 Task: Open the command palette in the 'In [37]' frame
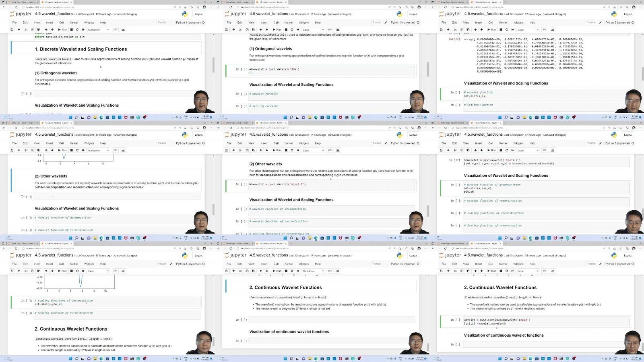[x=545, y=150]
